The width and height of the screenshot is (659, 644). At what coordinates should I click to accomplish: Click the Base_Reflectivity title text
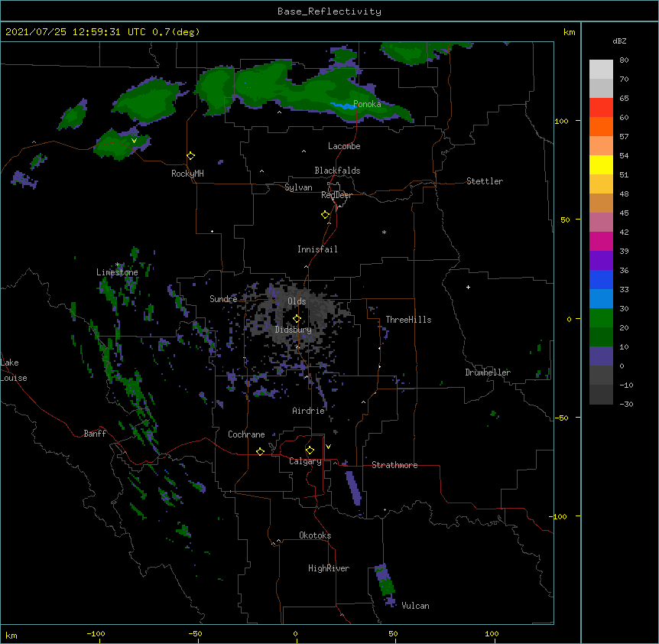pos(329,11)
